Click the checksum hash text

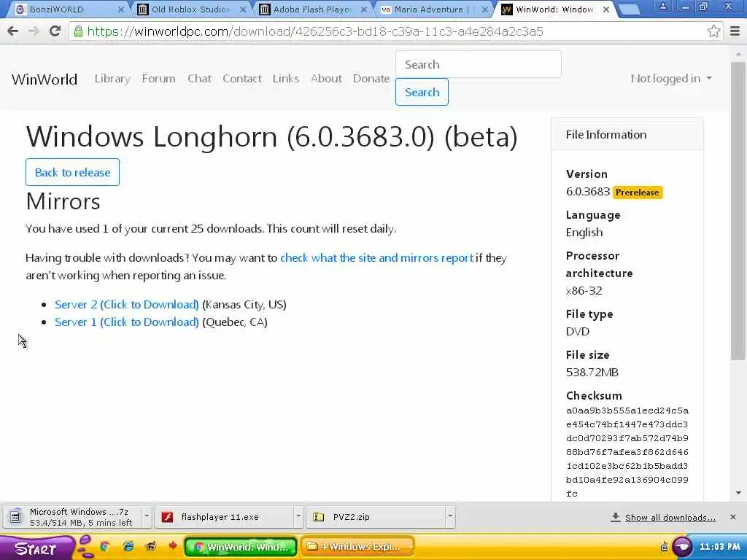coord(627,452)
